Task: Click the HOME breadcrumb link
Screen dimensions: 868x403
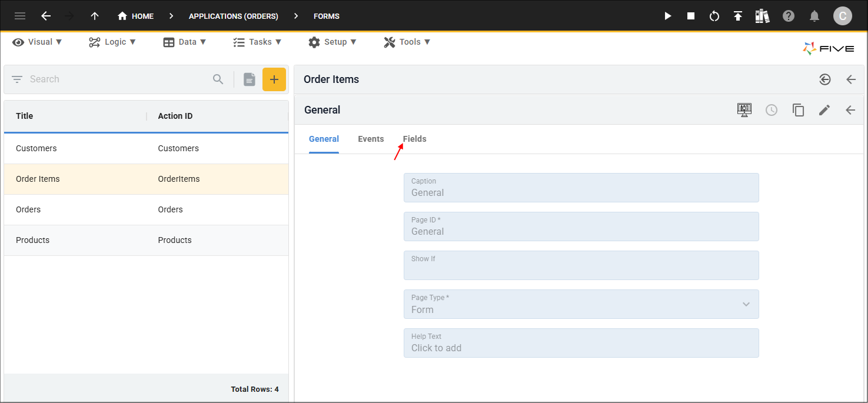Action: click(136, 16)
